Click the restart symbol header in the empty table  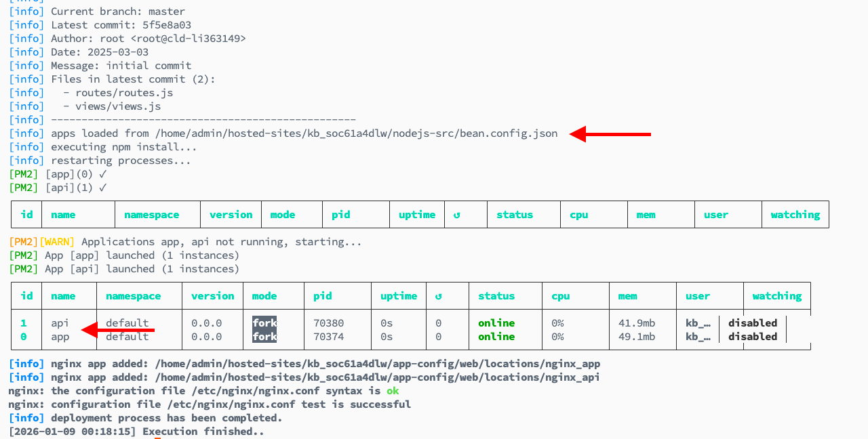tap(456, 215)
